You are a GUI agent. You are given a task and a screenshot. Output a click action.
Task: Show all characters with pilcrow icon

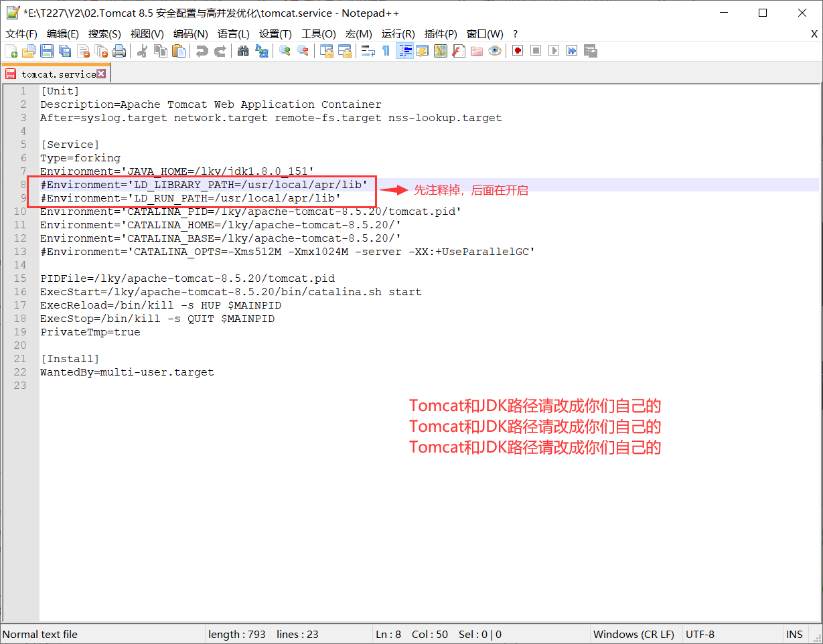386,51
